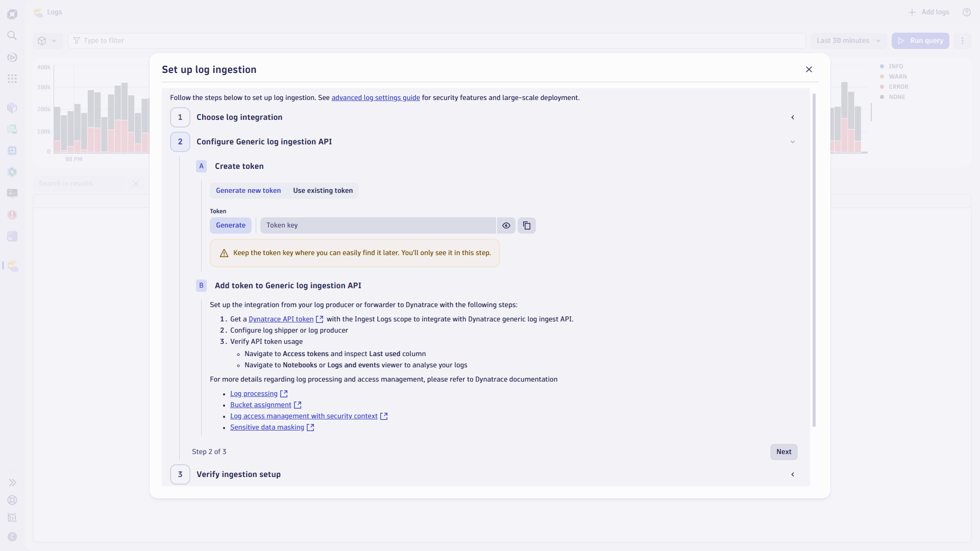Click the blue INFO legend color dot

point(883,66)
